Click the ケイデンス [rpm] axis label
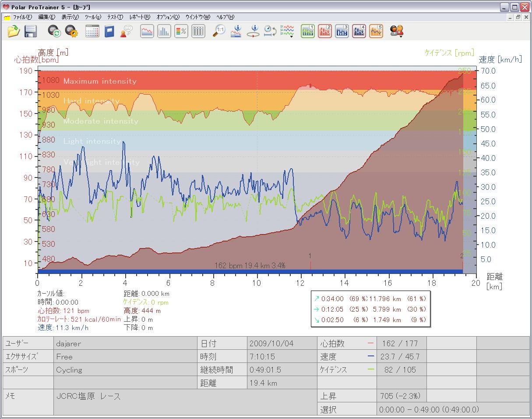The image size is (532, 419). pos(449,53)
